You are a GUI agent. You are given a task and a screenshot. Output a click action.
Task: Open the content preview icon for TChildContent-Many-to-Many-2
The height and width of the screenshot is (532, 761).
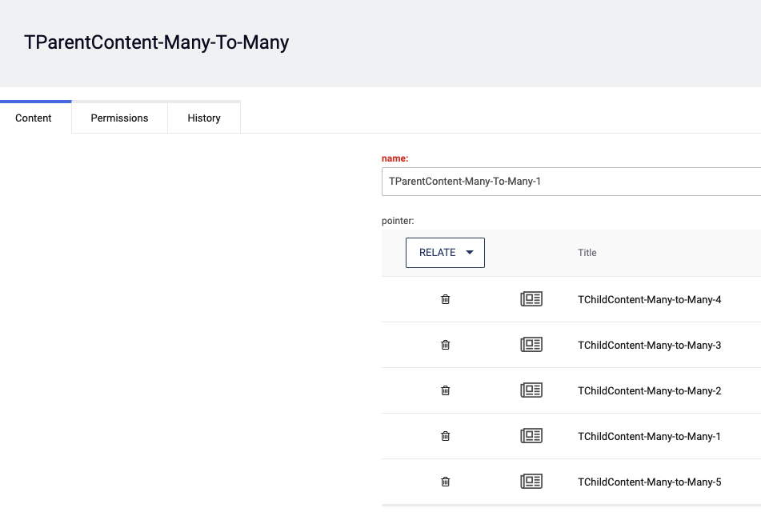point(531,390)
